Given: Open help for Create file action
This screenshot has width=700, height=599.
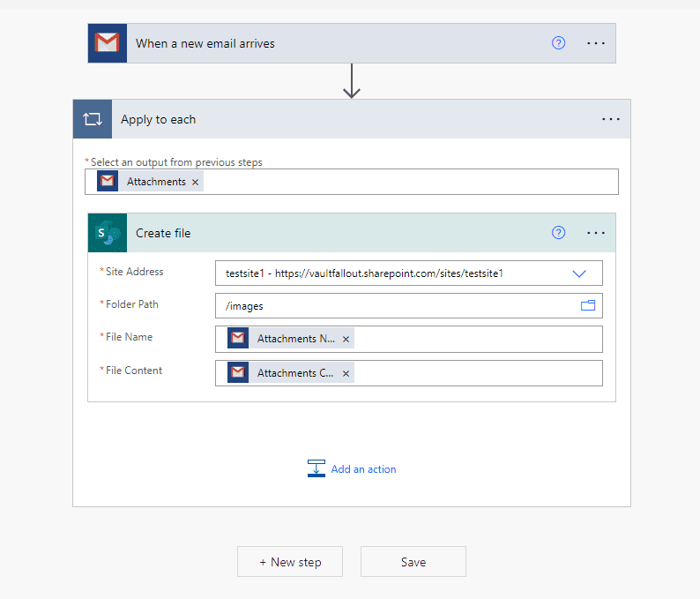Looking at the screenshot, I should tap(558, 233).
